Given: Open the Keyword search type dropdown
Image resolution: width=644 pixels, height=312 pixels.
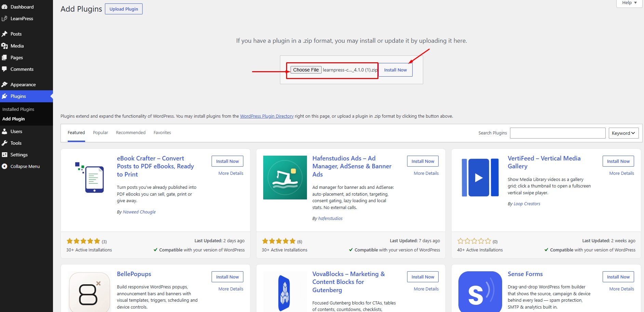Looking at the screenshot, I should pos(623,133).
